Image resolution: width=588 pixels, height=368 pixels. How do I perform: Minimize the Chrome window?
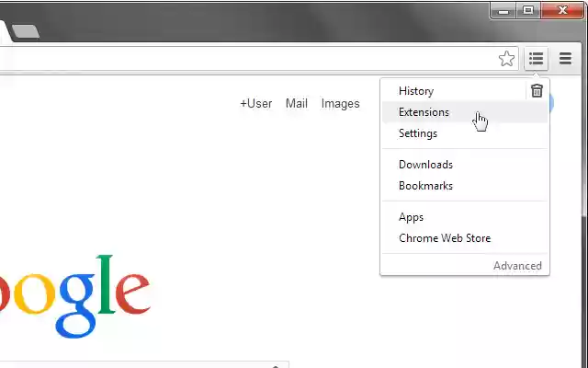tap(503, 10)
